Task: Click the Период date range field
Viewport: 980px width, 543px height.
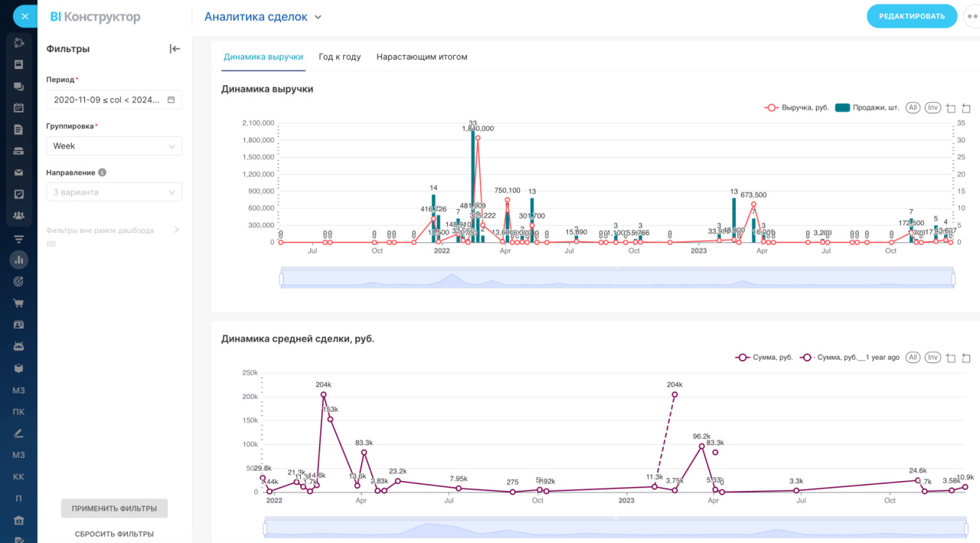Action: coord(114,100)
